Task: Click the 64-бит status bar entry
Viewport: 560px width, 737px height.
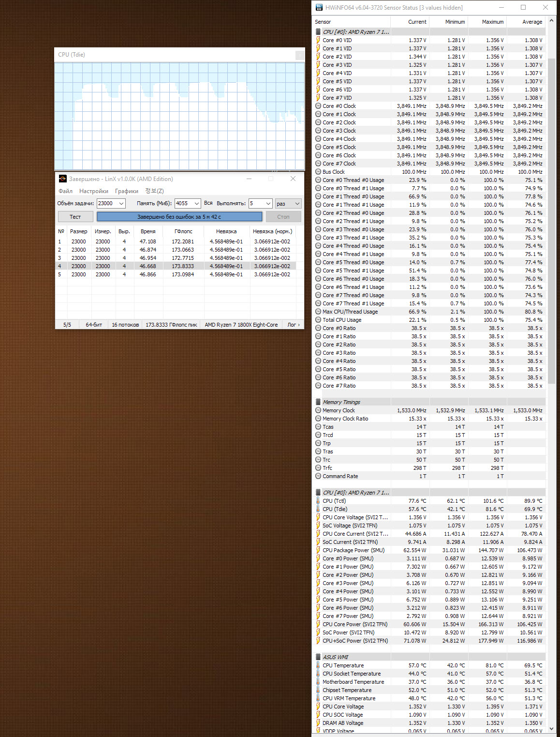Action: coord(94,325)
